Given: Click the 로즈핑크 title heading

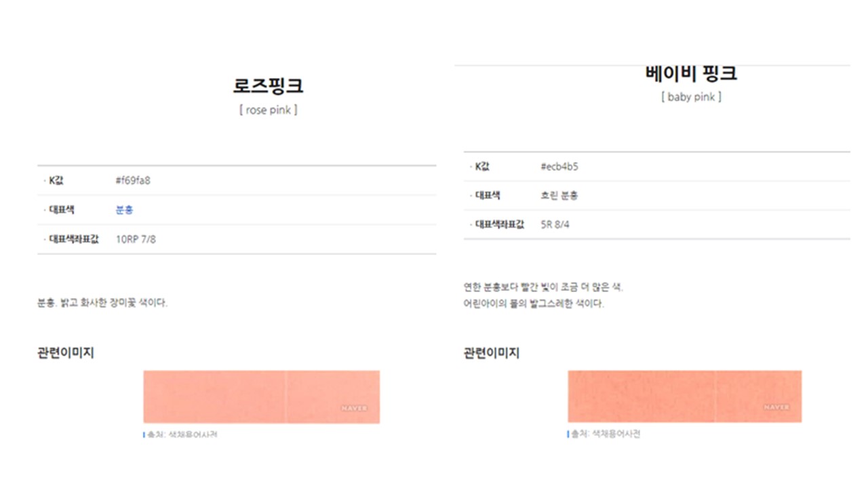Looking at the screenshot, I should pyautogui.click(x=268, y=86).
